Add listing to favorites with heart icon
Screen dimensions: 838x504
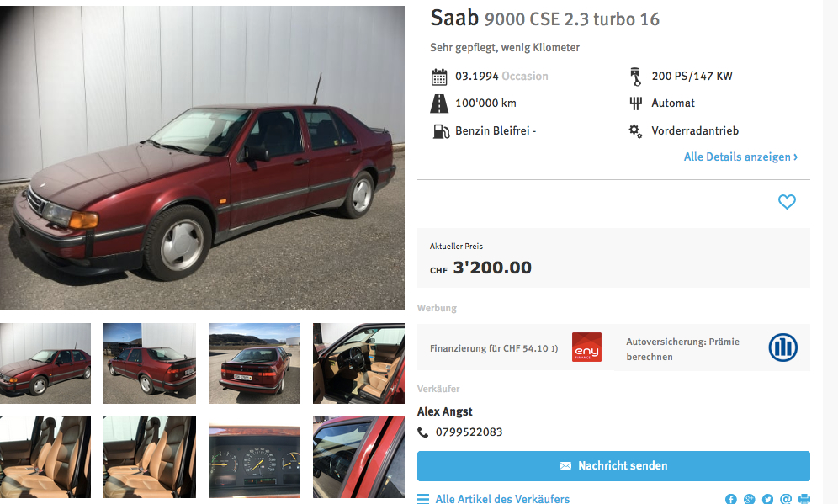(x=786, y=201)
